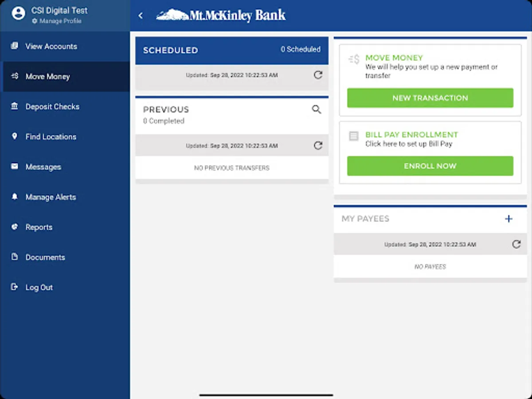Click the Deposit Checks bank icon

(15, 106)
